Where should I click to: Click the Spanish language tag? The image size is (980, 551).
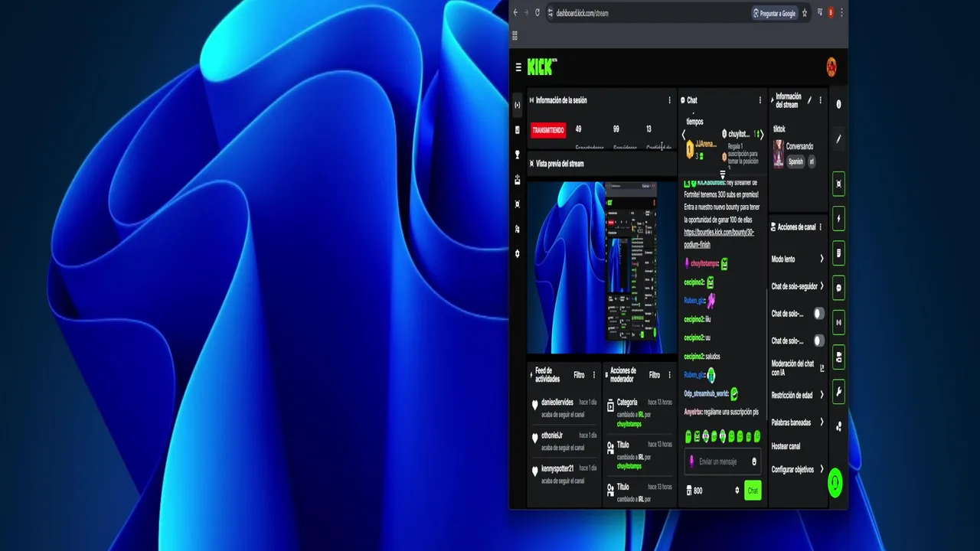coord(796,161)
